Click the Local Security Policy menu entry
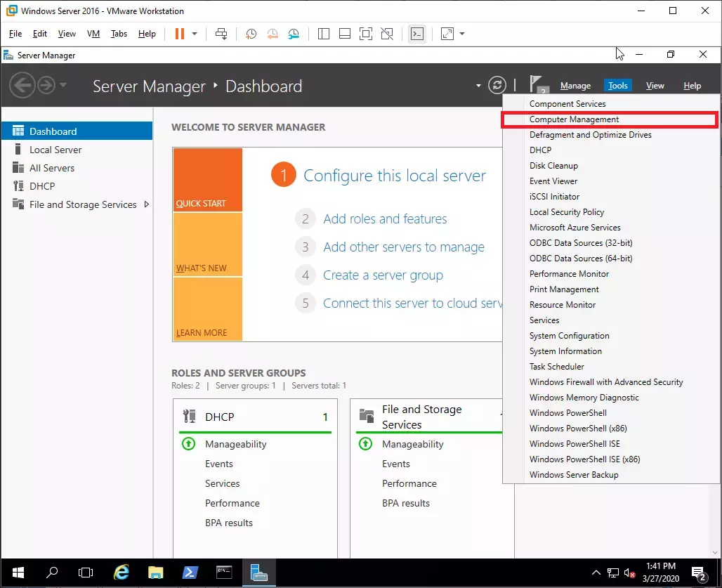The width and height of the screenshot is (722, 588). click(x=611, y=212)
